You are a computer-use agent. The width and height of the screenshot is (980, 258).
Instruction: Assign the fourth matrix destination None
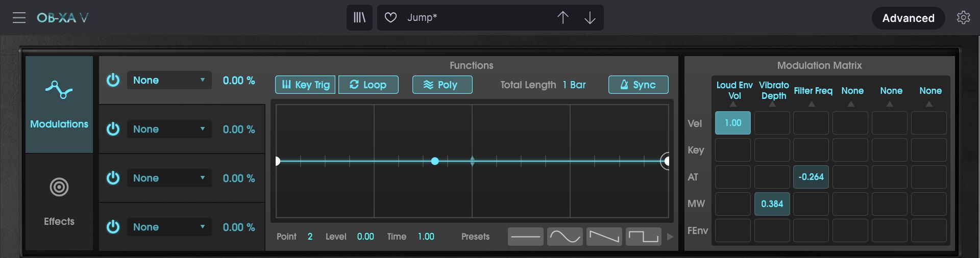click(x=852, y=91)
